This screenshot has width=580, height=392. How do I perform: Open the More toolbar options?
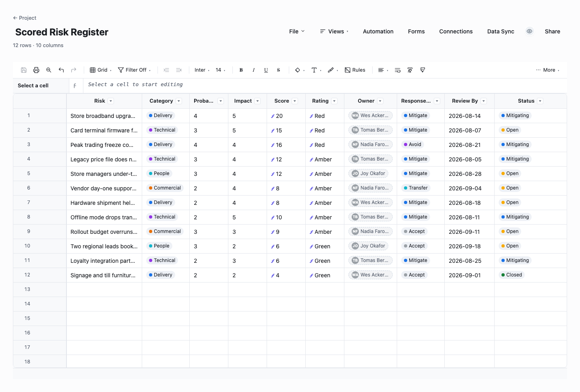[x=548, y=70]
